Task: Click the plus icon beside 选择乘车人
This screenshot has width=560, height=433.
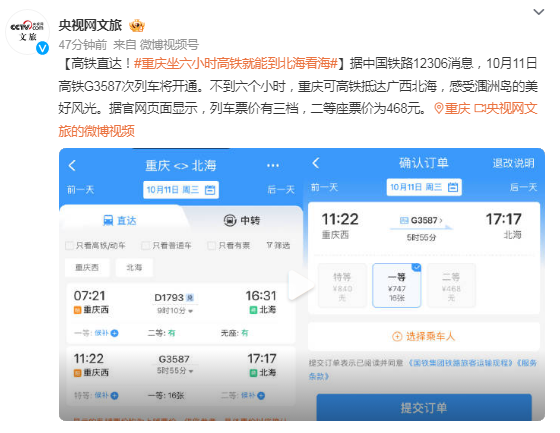Action: tap(397, 336)
